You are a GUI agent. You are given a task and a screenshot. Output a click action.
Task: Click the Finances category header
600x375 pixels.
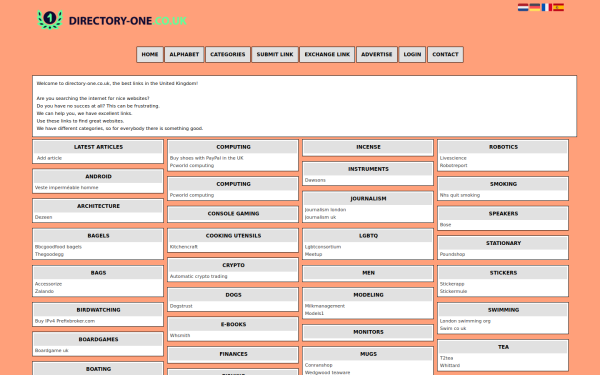coord(233,354)
